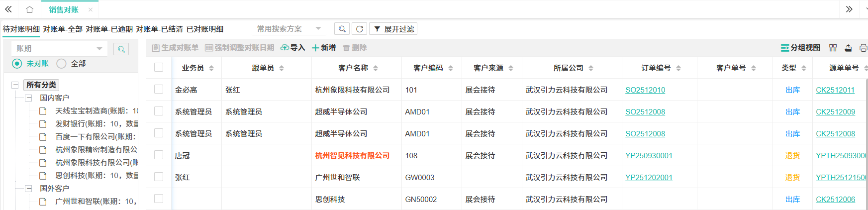The height and width of the screenshot is (210, 868).
Task: Click the 展开过滤 button
Action: tap(393, 29)
